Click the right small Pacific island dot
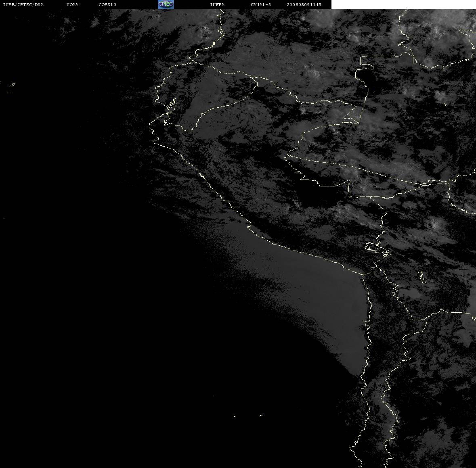476x468 pixels. (x=261, y=416)
